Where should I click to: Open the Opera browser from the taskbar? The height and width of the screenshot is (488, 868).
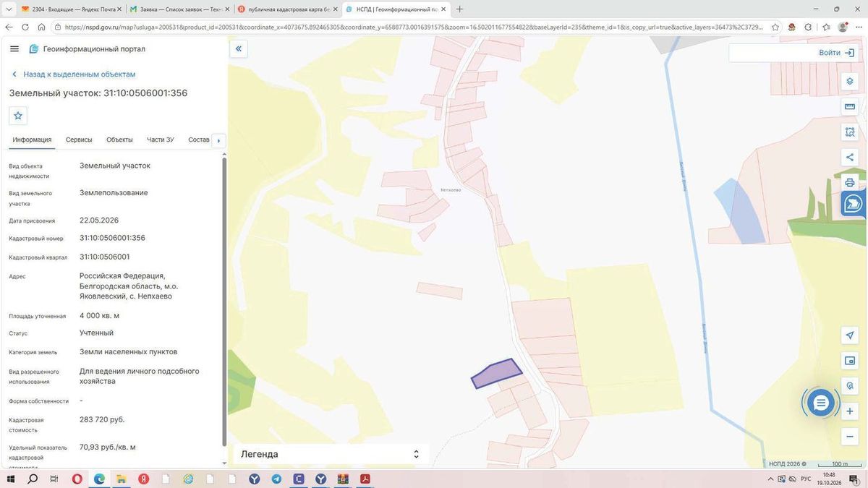77,479
